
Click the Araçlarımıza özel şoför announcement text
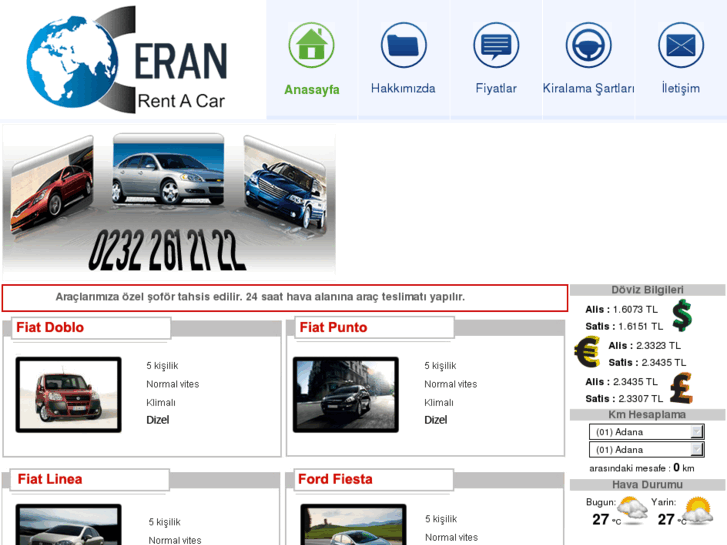260,297
